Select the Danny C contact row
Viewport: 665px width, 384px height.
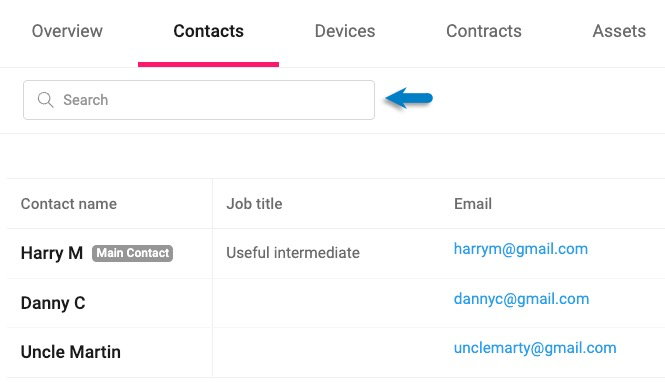[336, 303]
